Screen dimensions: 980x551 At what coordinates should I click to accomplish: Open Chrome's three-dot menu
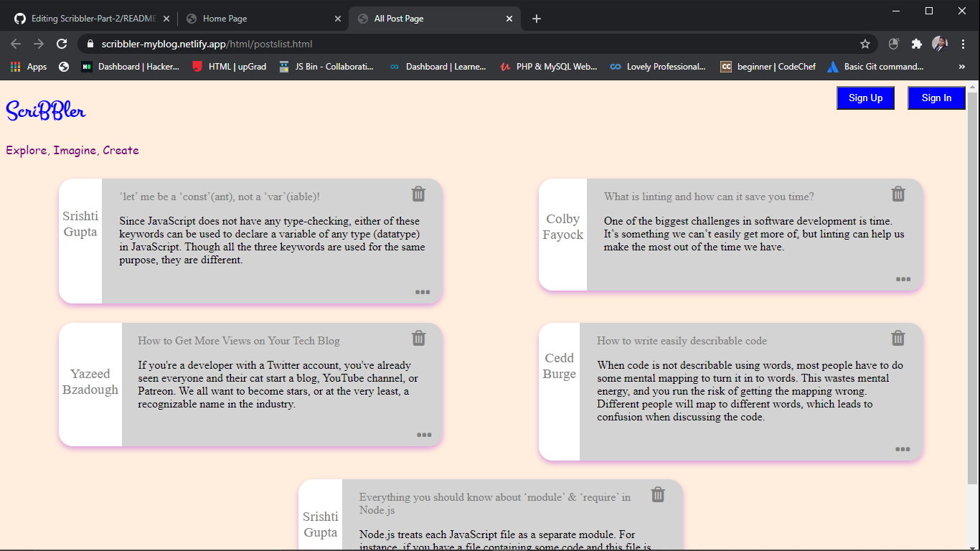(963, 43)
